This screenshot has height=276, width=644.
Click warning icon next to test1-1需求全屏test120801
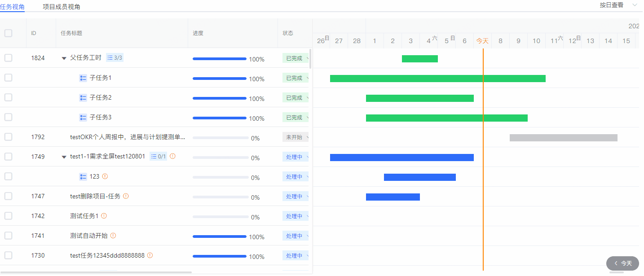tap(172, 156)
